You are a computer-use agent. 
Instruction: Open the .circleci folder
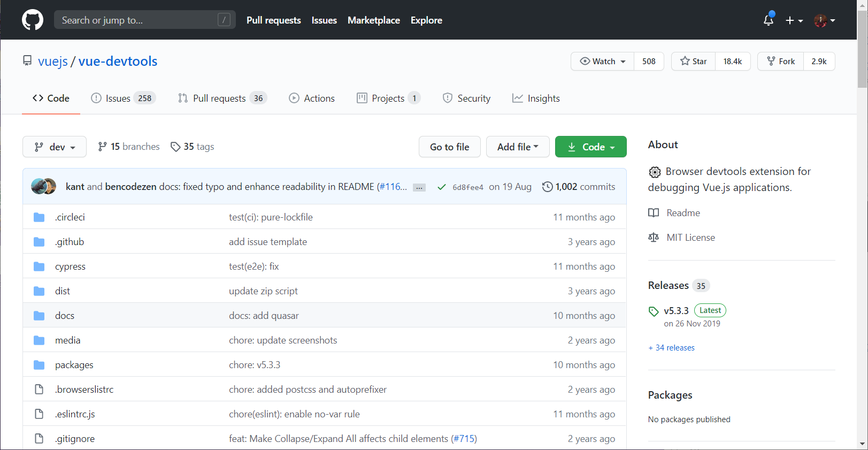[x=70, y=217]
